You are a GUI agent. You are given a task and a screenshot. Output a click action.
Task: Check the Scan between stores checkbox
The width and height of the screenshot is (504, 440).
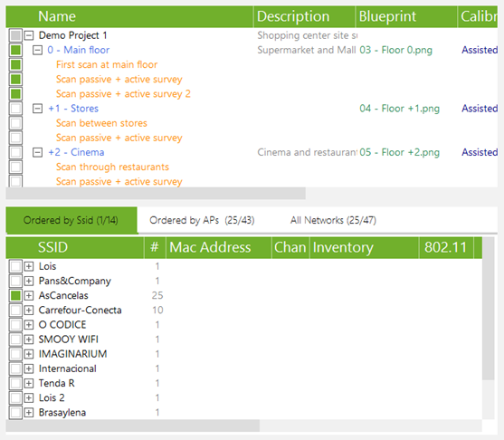pos(15,123)
